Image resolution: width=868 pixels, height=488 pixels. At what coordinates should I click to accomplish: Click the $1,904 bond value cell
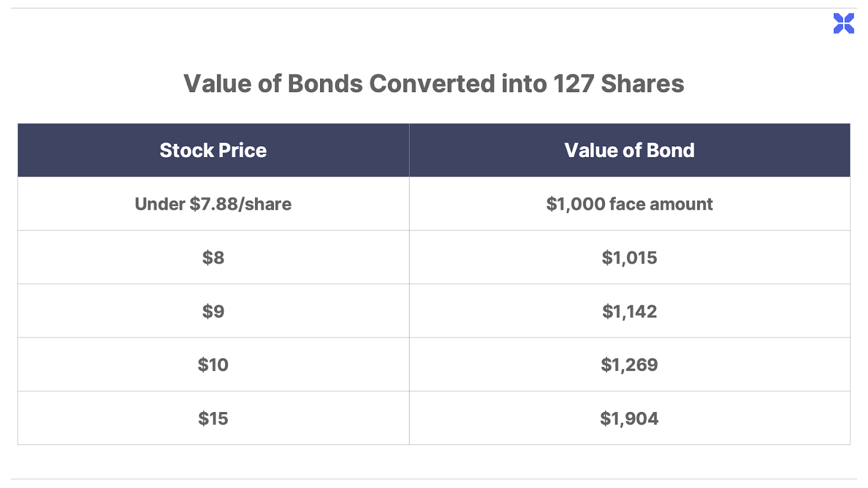click(x=629, y=418)
